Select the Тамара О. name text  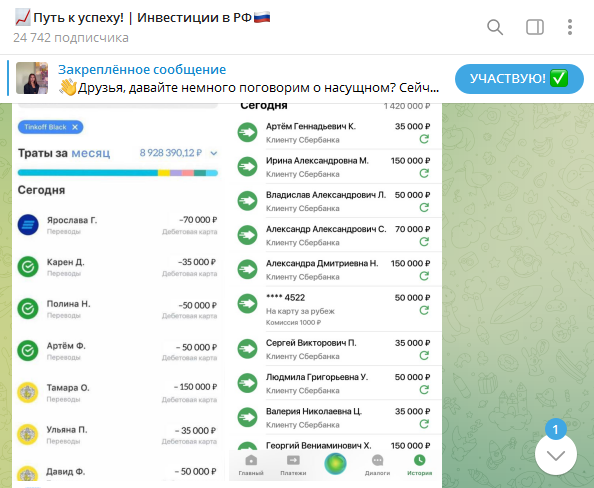coord(68,388)
